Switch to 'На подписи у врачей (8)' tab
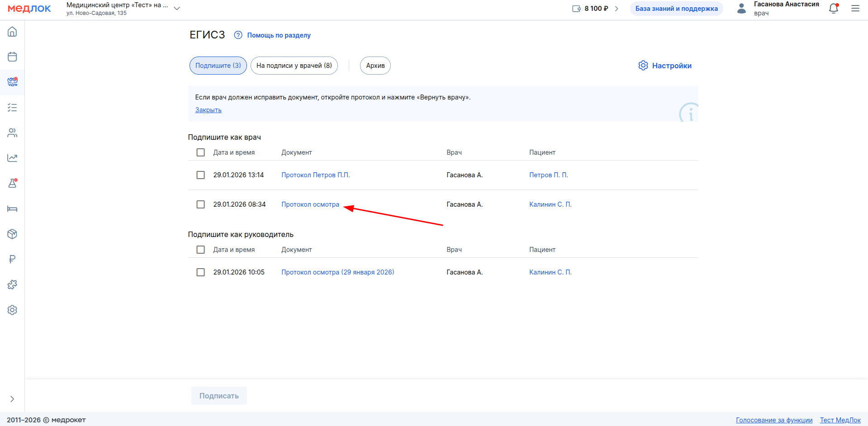The image size is (868, 426). pos(294,66)
